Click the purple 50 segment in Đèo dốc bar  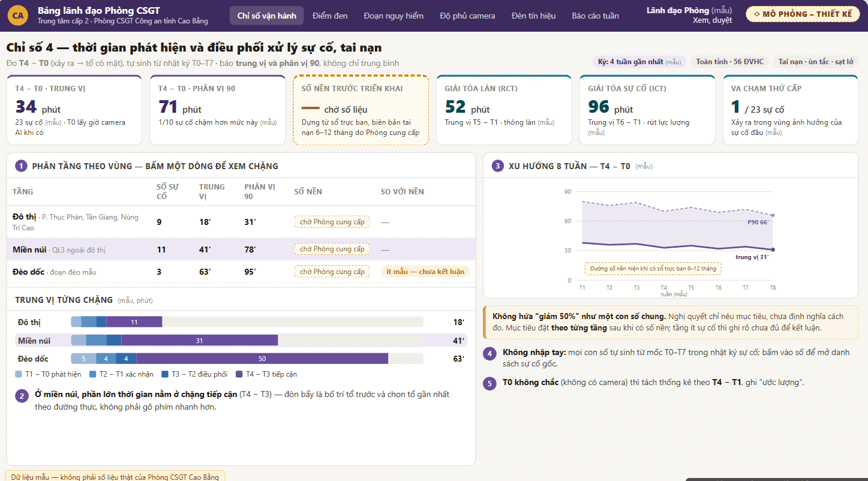[262, 359]
